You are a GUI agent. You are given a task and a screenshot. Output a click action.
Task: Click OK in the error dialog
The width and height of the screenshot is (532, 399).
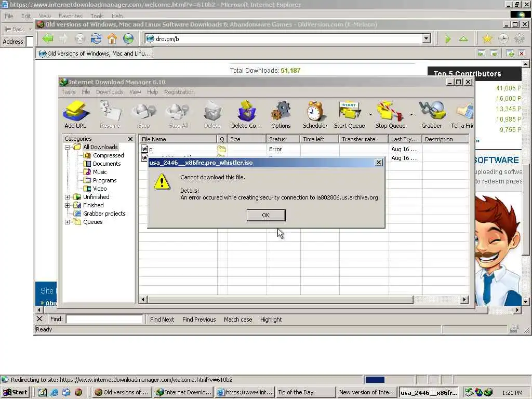pyautogui.click(x=266, y=215)
